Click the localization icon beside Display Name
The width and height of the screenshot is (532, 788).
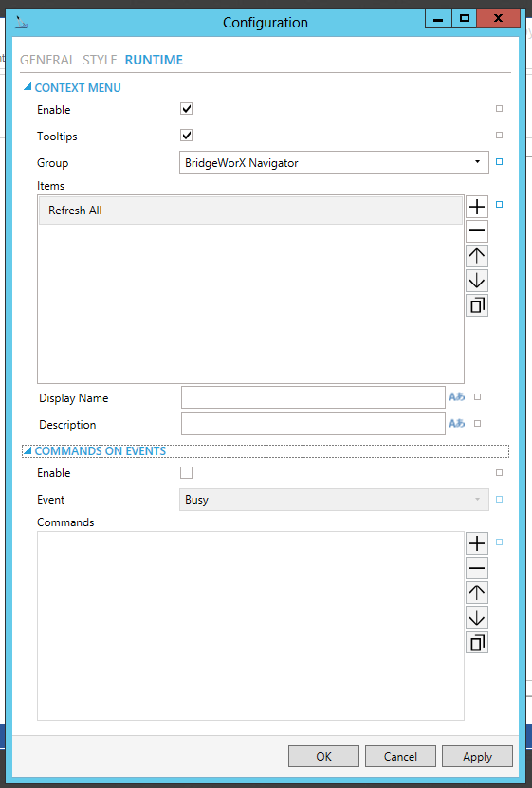pyautogui.click(x=457, y=397)
